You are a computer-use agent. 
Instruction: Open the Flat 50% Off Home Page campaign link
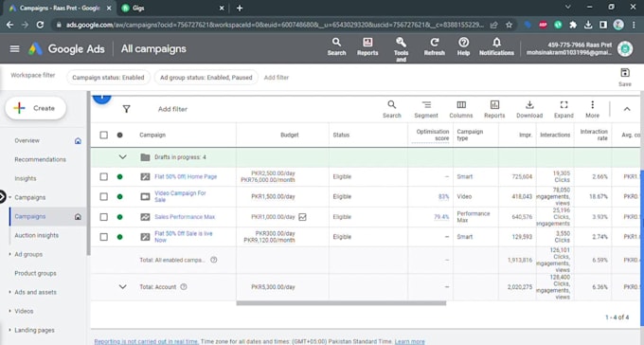pyautogui.click(x=186, y=177)
